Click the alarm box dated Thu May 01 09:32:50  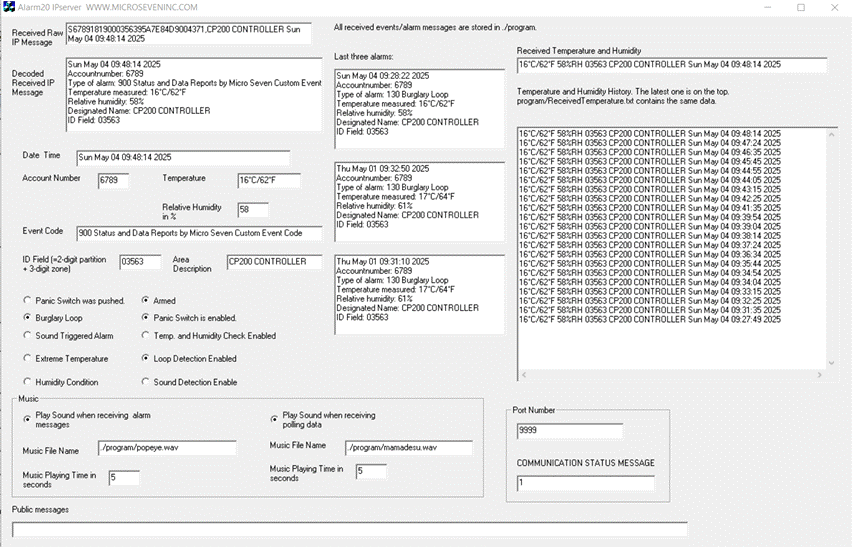click(419, 202)
